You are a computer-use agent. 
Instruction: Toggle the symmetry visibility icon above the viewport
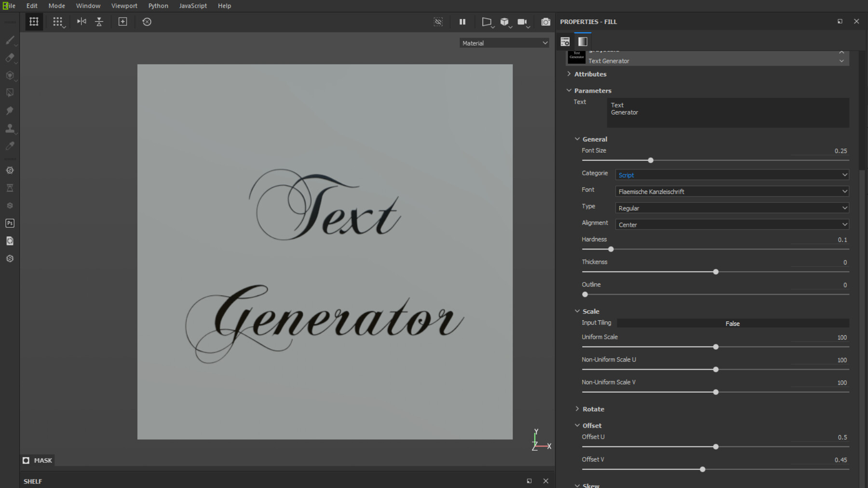click(x=438, y=22)
